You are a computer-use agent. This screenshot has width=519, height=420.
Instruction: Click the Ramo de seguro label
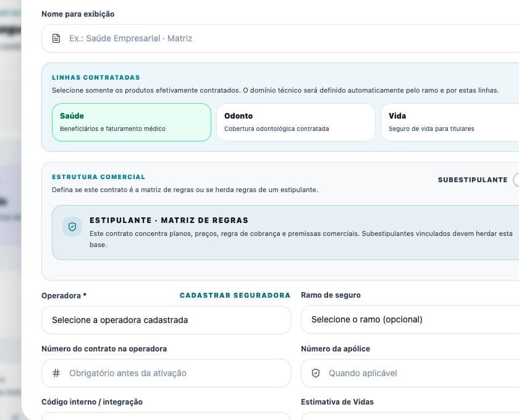(x=331, y=295)
